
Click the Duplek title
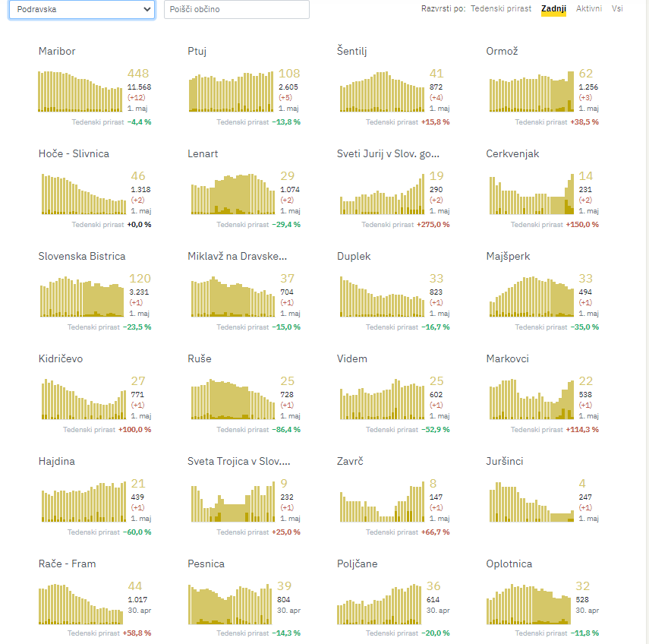[354, 257]
